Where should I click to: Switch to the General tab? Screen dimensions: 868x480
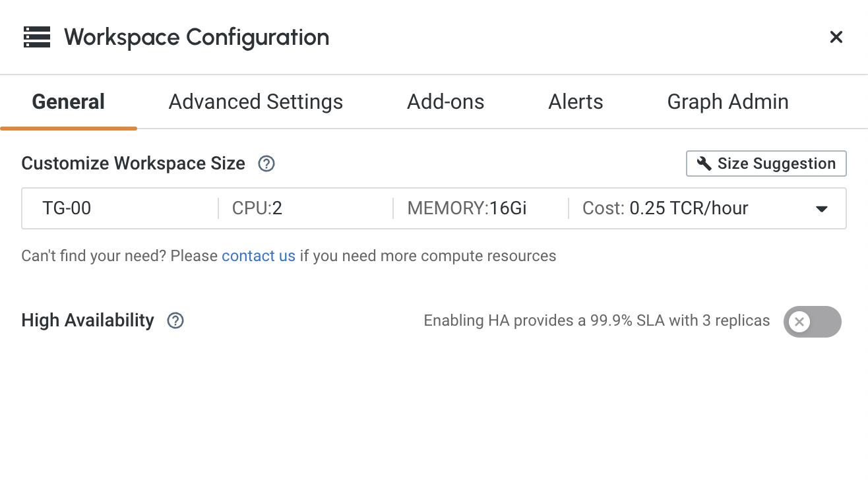pos(69,102)
